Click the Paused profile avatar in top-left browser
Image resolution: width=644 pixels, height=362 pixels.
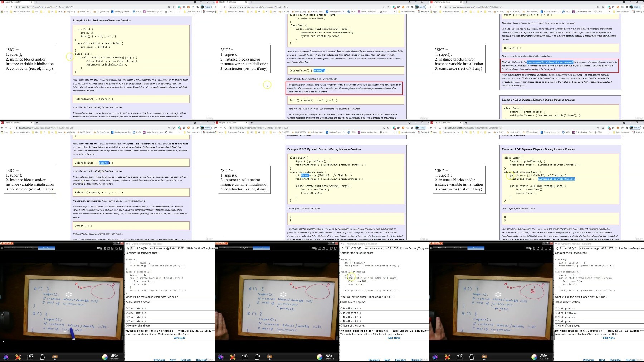click(x=205, y=7)
